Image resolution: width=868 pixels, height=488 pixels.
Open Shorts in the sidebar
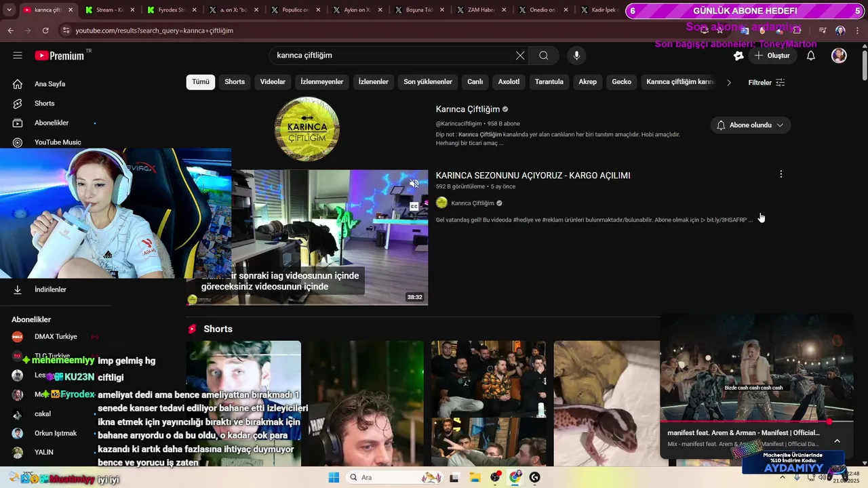(44, 104)
